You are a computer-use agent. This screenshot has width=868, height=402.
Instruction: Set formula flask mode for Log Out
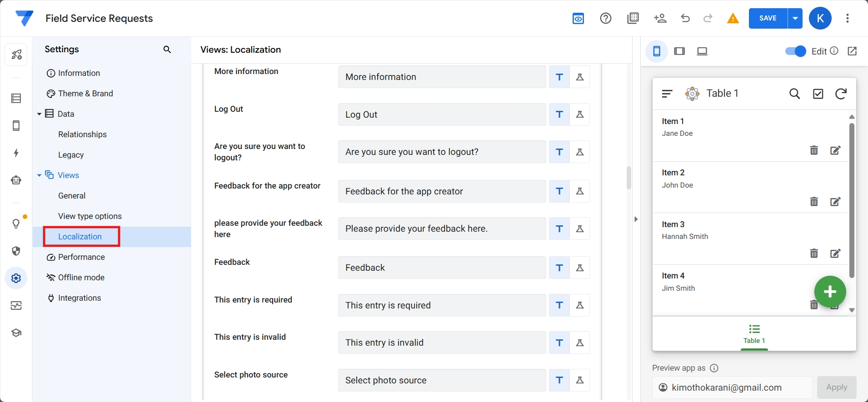[580, 114]
